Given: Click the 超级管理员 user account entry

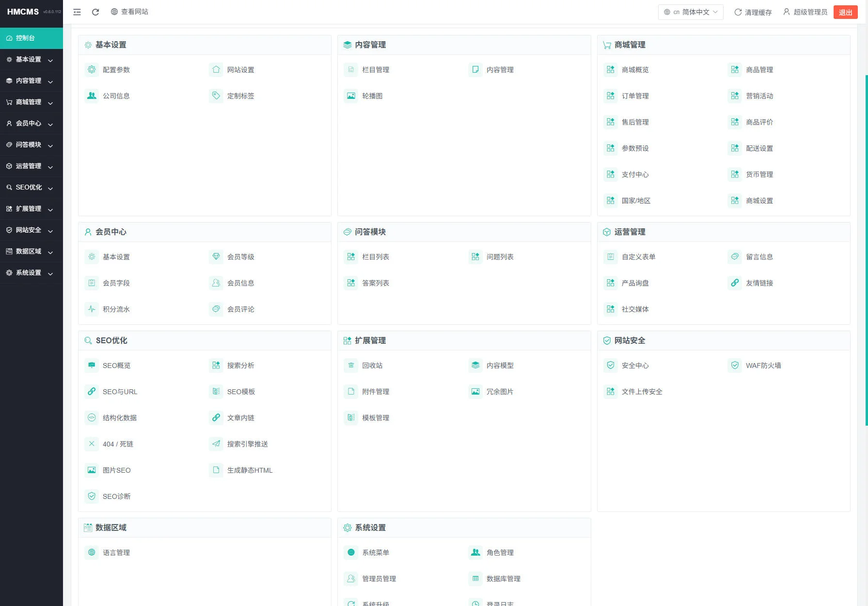Looking at the screenshot, I should [805, 12].
